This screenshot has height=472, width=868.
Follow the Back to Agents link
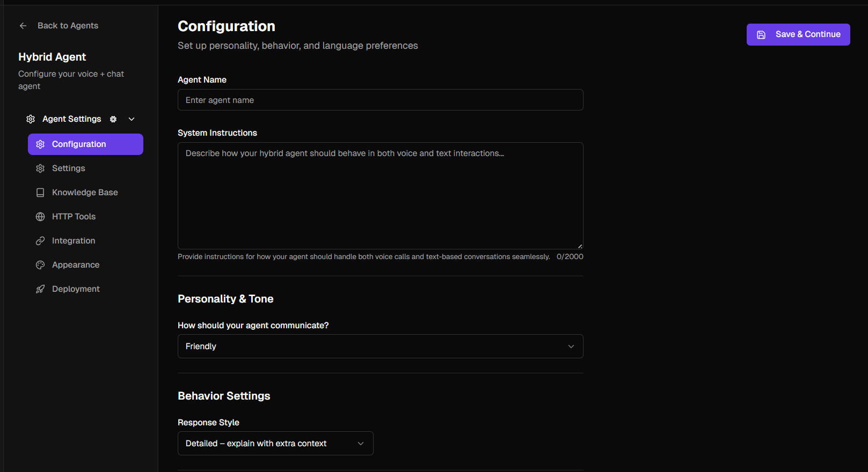tap(68, 26)
